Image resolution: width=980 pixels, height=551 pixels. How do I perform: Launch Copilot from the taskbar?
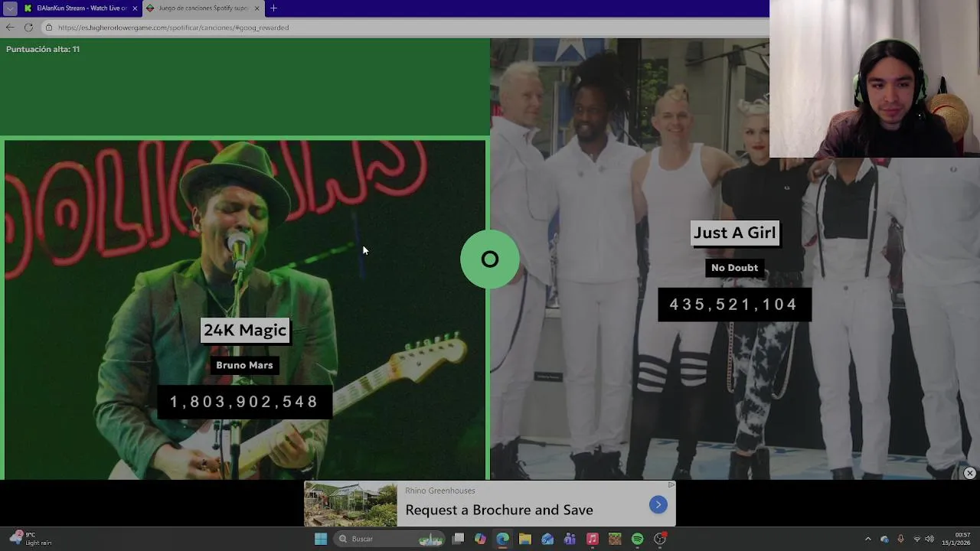(x=480, y=539)
